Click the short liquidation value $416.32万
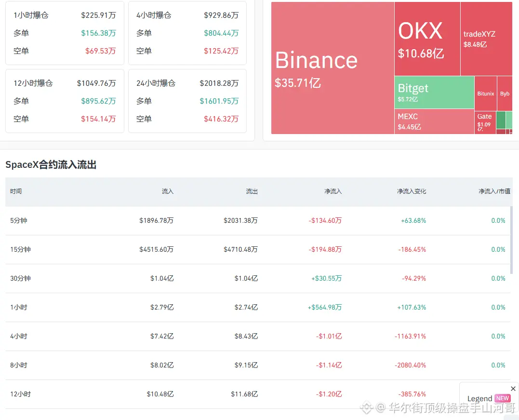519x420 pixels. coord(221,119)
